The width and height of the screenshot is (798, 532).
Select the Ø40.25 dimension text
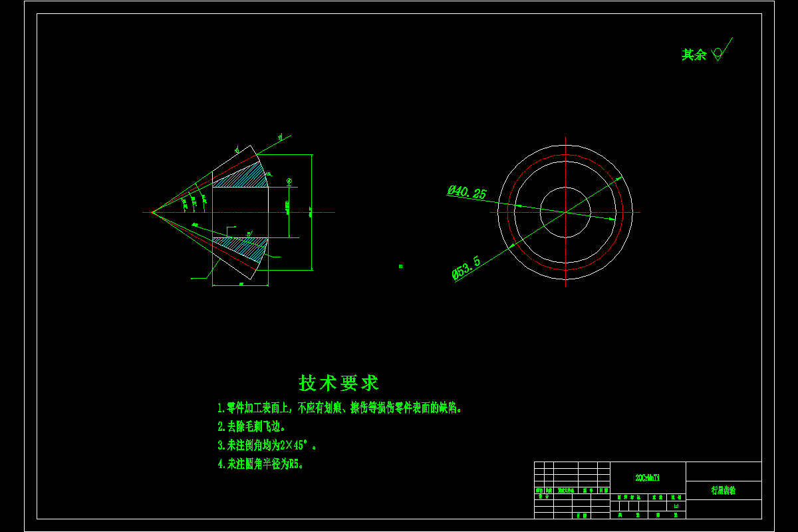pyautogui.click(x=467, y=192)
